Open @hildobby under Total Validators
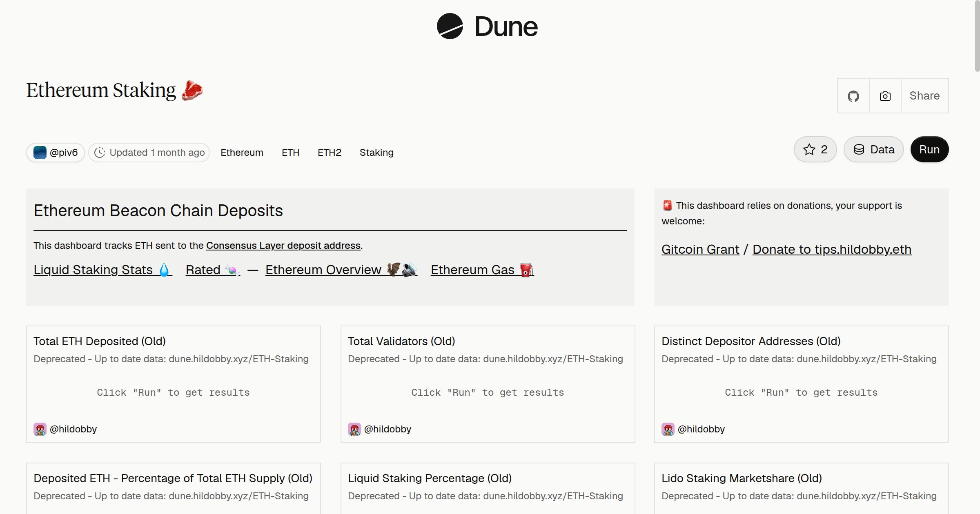Viewport: 980px width, 514px height. pyautogui.click(x=388, y=429)
